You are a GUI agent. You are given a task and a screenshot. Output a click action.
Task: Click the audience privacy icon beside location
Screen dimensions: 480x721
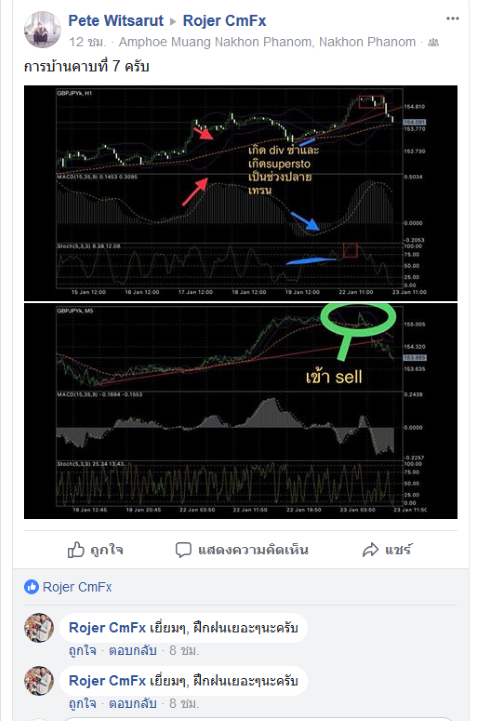433,42
